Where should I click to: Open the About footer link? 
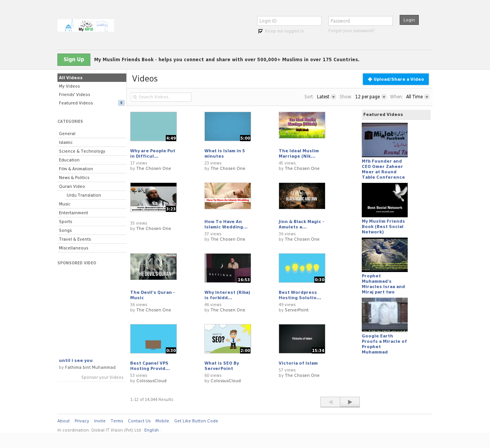pyautogui.click(x=64, y=421)
